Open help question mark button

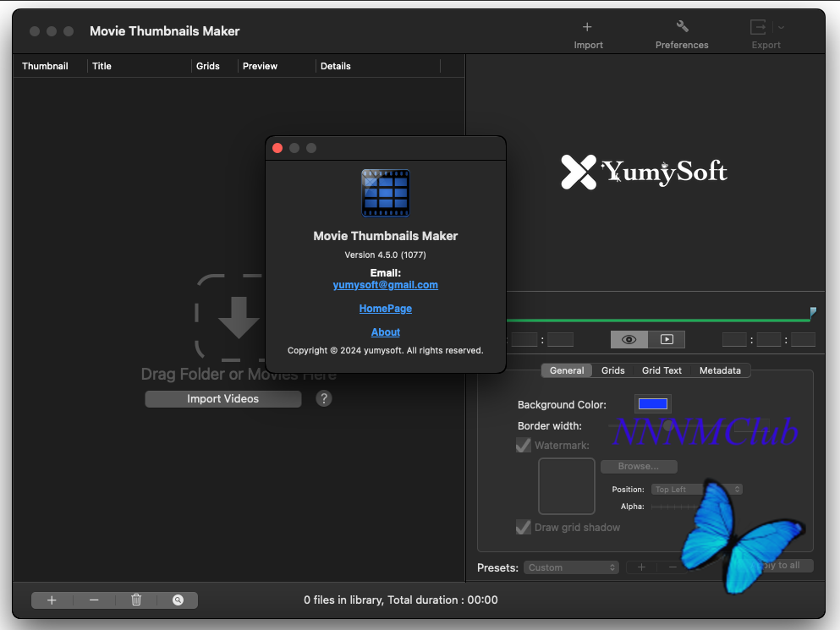324,398
